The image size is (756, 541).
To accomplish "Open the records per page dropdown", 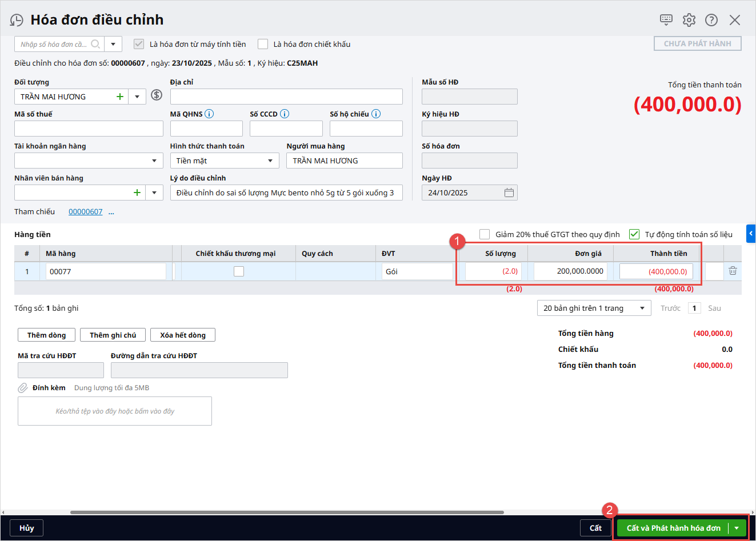I will point(642,308).
